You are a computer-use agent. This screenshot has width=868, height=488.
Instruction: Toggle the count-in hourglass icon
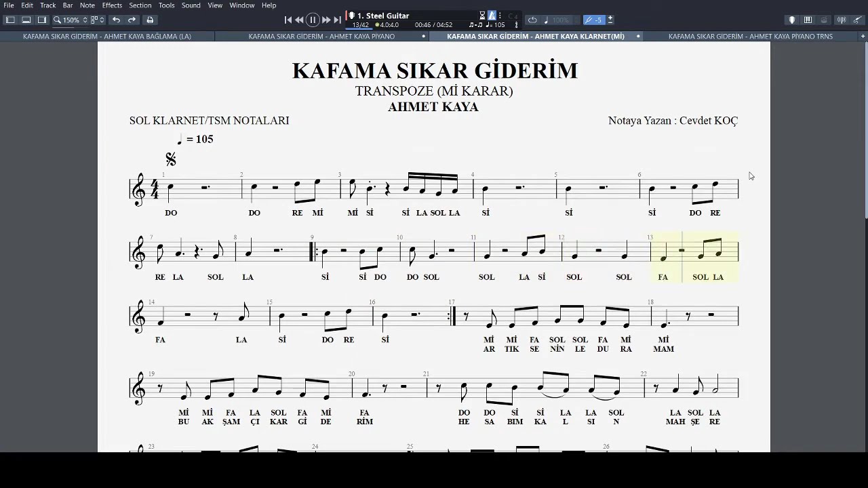(x=482, y=16)
